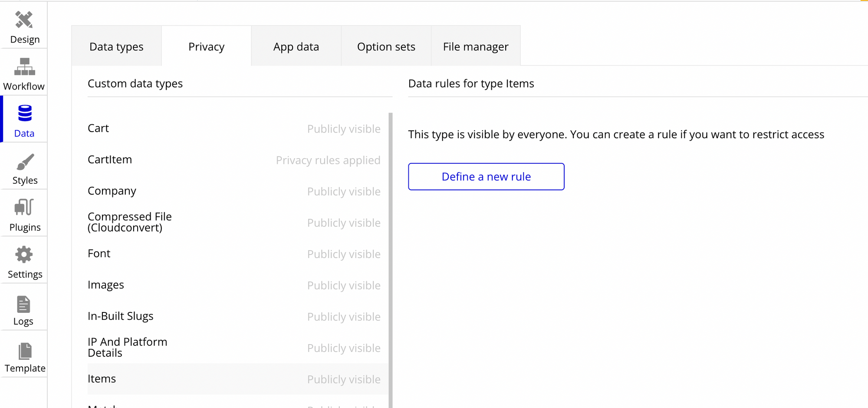Switch to the Privacy tab
This screenshot has height=408, width=868.
tap(207, 46)
